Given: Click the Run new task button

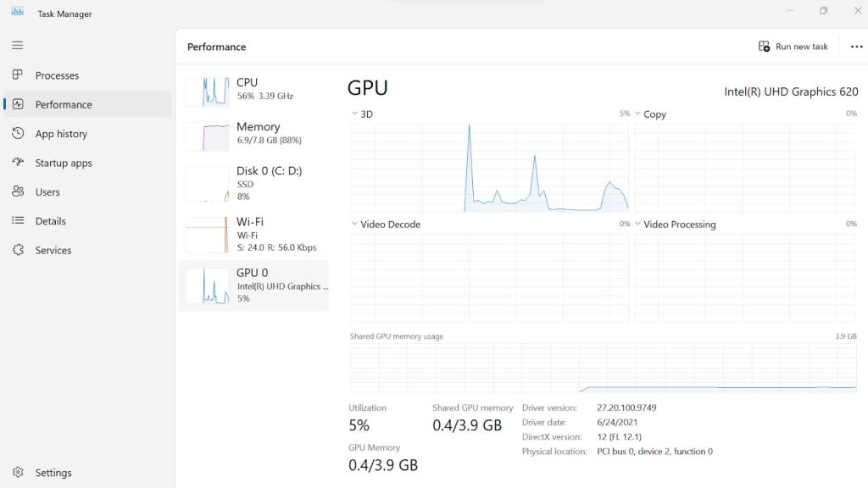Looking at the screenshot, I should point(793,47).
